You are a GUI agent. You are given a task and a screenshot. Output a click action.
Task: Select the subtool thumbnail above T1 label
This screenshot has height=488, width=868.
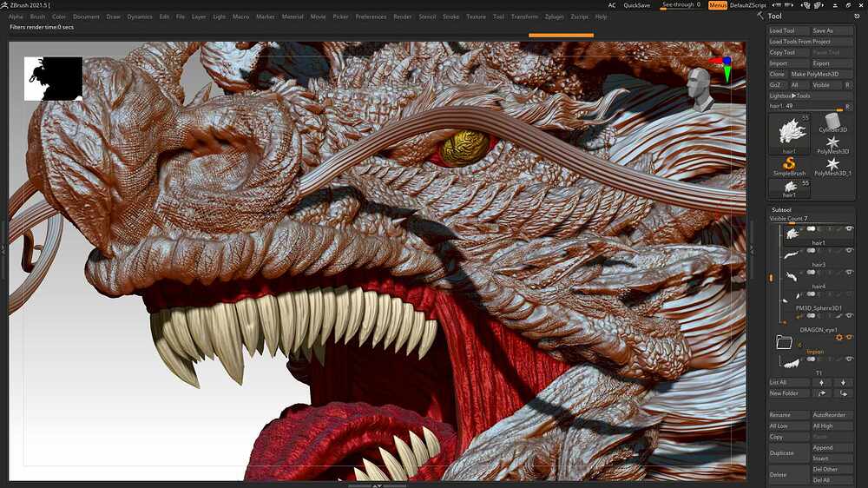792,363
